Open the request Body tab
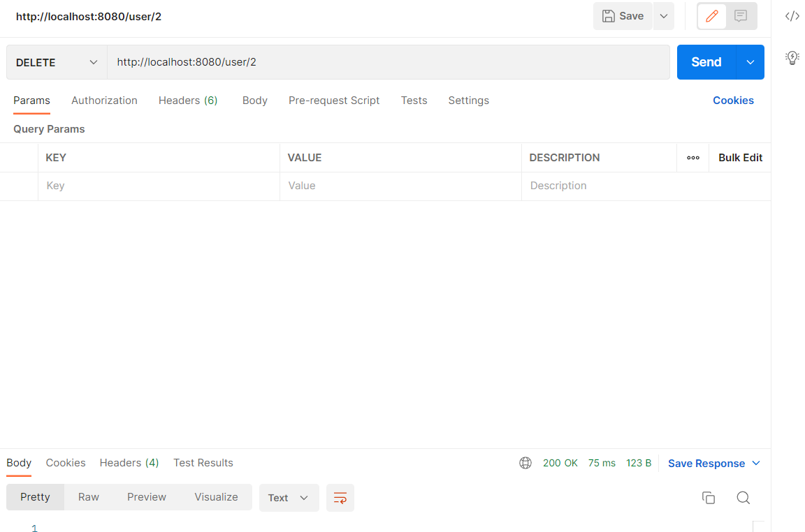The image size is (805, 532). click(x=254, y=101)
